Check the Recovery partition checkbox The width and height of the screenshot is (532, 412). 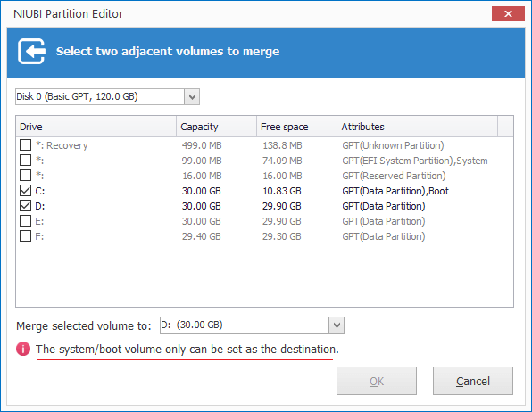pos(26,145)
